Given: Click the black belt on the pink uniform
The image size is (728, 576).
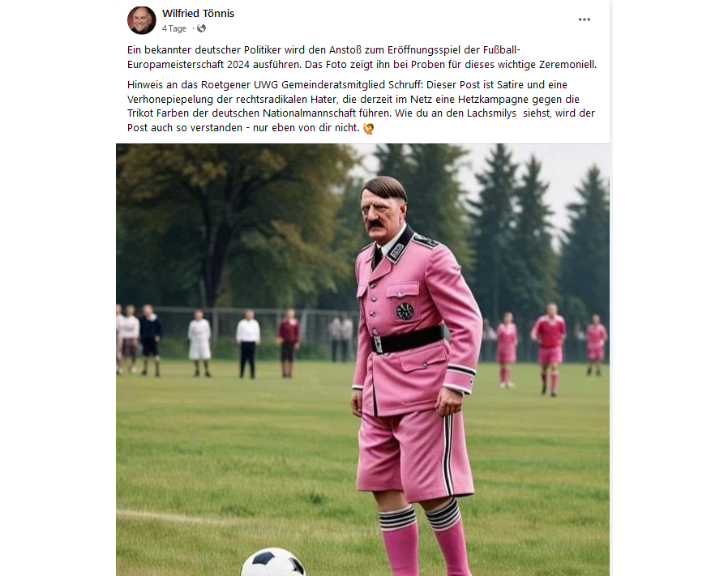Looking at the screenshot, I should [x=408, y=340].
